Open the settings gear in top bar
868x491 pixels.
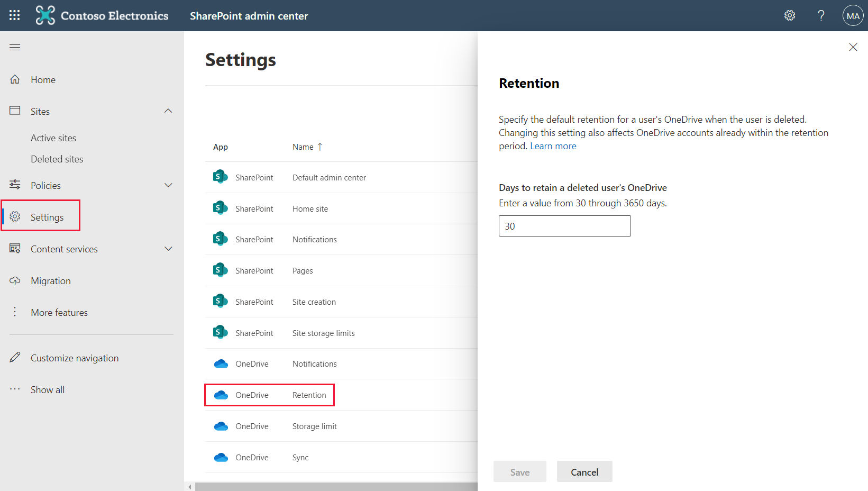click(790, 15)
